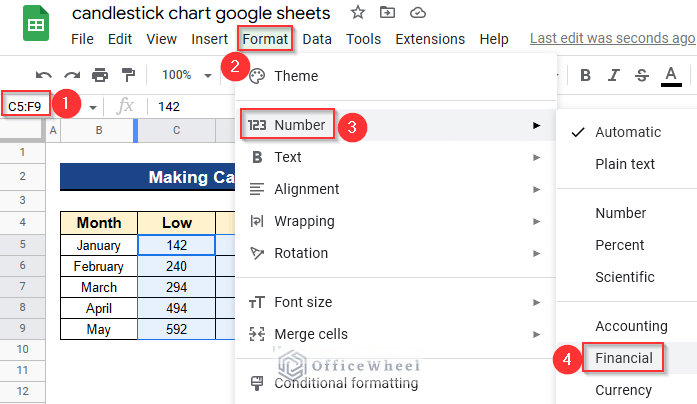697x404 pixels.
Task: Click the cell name box C5:F9
Action: [x=27, y=106]
